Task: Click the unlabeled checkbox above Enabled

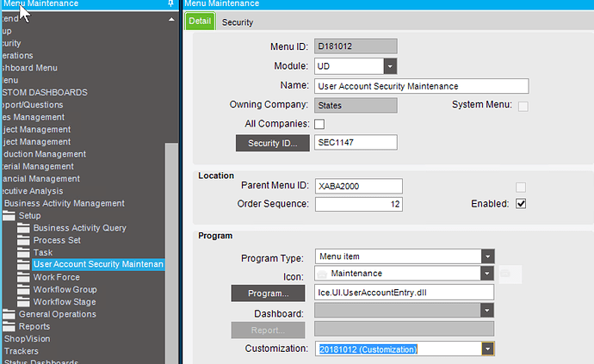Action: click(521, 187)
